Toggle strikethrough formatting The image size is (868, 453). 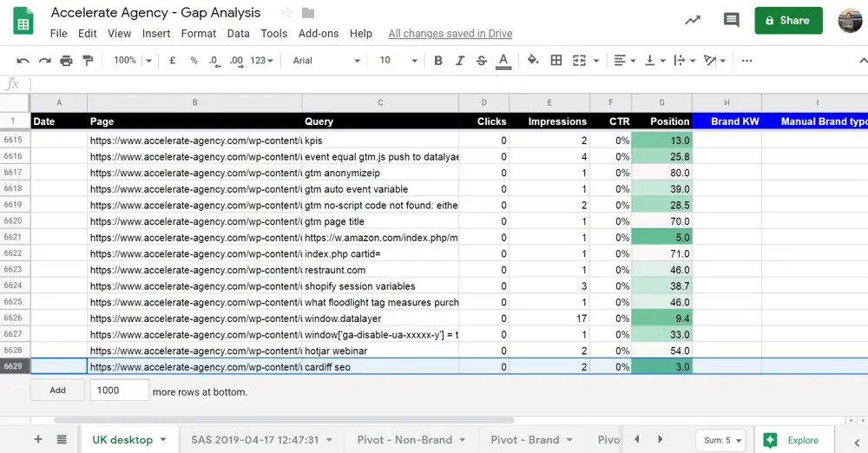point(481,61)
